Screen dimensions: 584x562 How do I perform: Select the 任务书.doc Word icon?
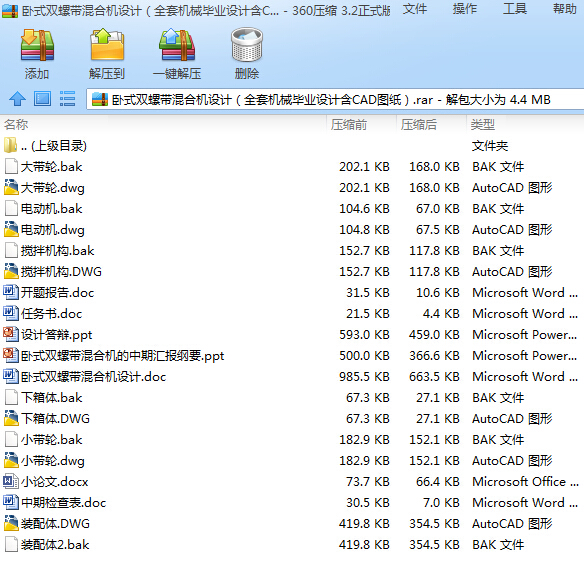pos(11,314)
